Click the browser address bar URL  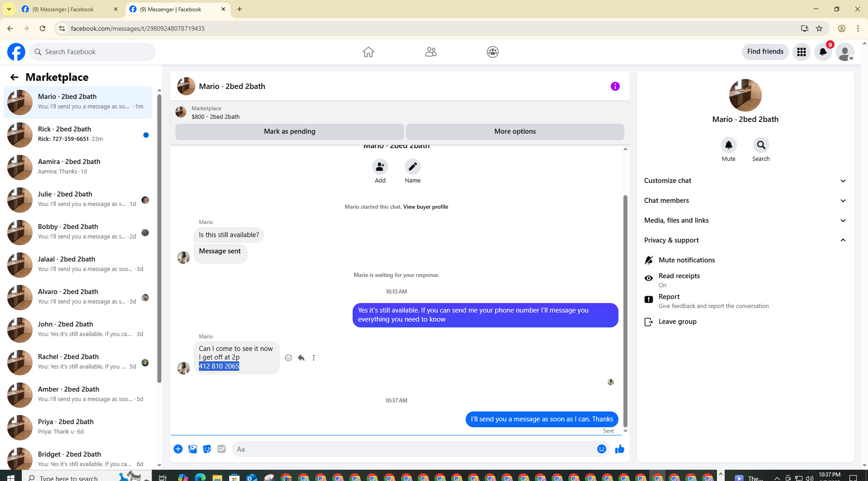(138, 28)
